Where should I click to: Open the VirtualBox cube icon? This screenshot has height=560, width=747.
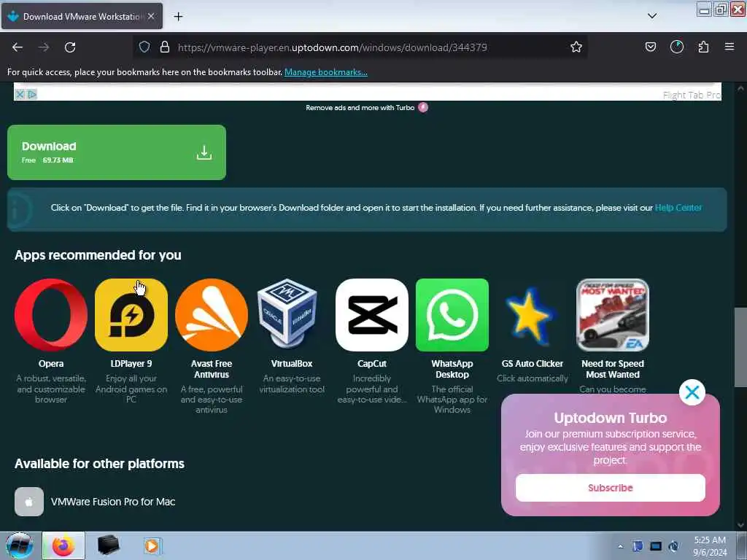click(287, 315)
